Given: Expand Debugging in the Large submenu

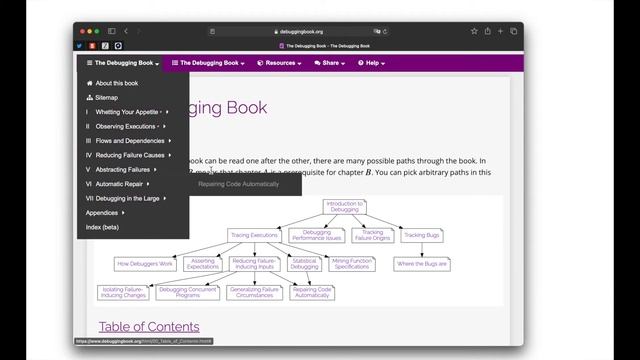Looking at the screenshot, I should (x=126, y=198).
